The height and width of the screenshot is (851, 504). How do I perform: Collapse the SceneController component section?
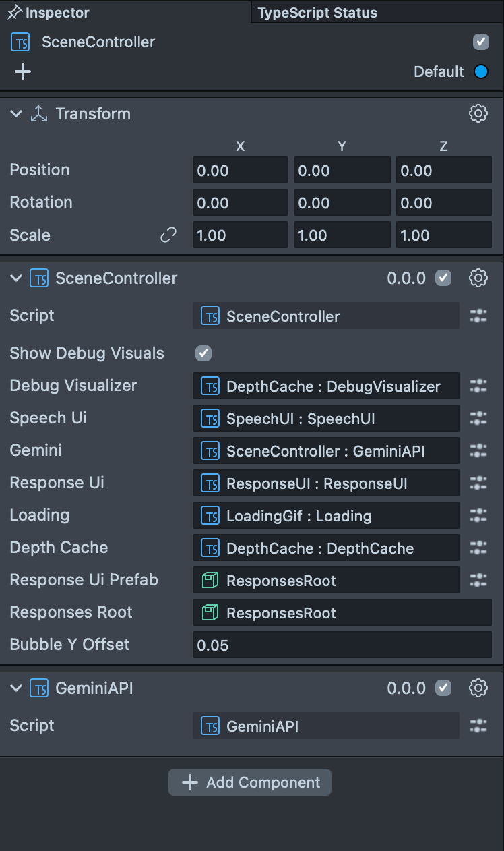16,278
